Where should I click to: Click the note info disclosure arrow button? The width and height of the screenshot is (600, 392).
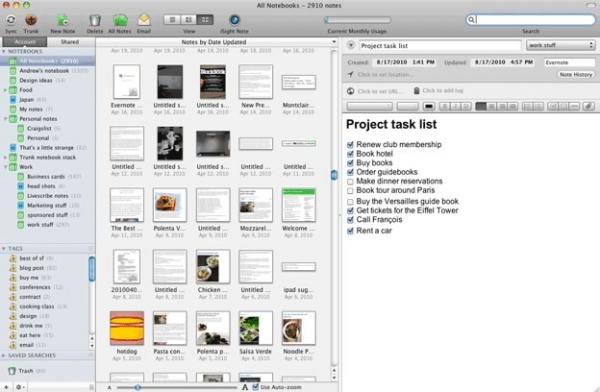point(351,46)
